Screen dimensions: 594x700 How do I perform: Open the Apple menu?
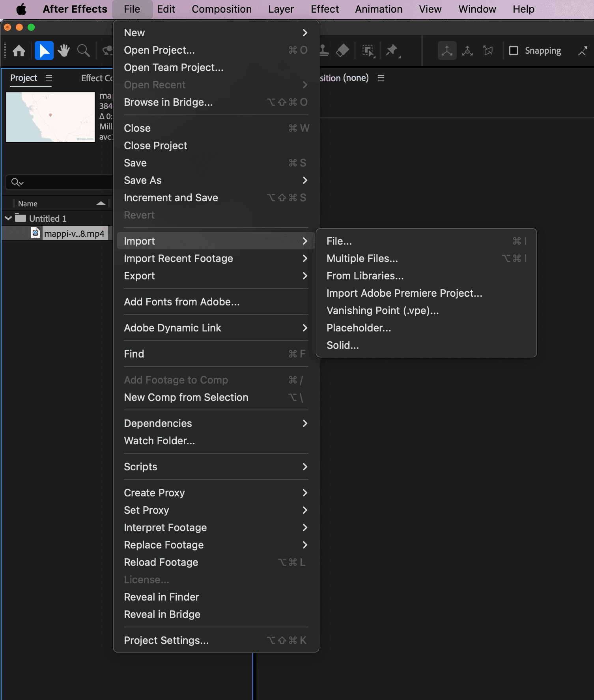[x=21, y=9]
